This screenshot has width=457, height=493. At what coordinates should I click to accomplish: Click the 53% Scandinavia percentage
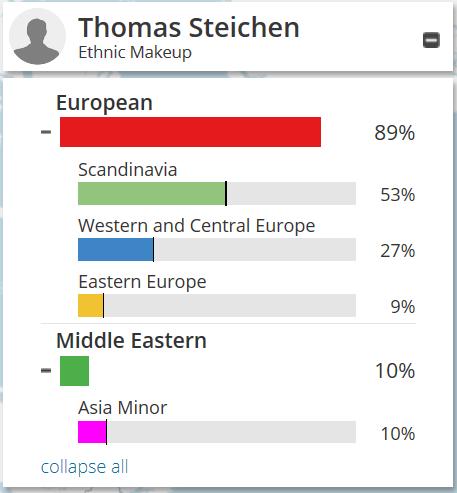pos(398,195)
